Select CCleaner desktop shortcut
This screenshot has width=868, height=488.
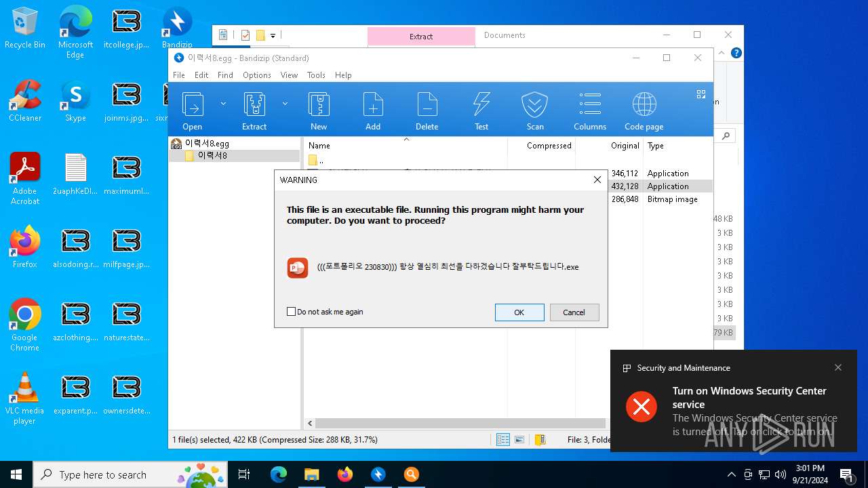click(x=25, y=102)
